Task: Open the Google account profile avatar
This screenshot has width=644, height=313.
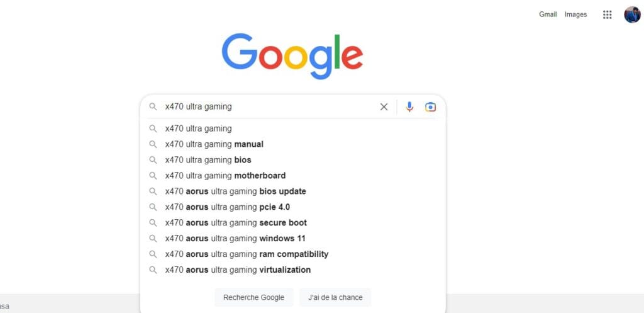Action: (x=632, y=14)
